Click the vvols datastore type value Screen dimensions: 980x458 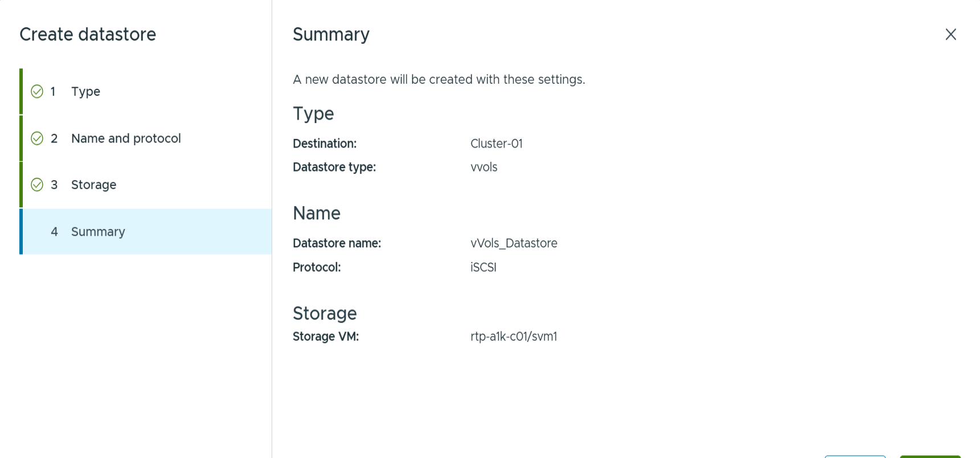pos(483,167)
